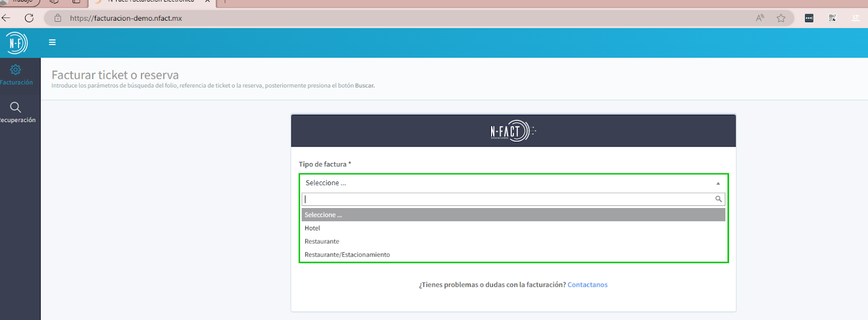Select Restaurante/Estacionamiento option
The height and width of the screenshot is (320, 868).
coord(513,254)
